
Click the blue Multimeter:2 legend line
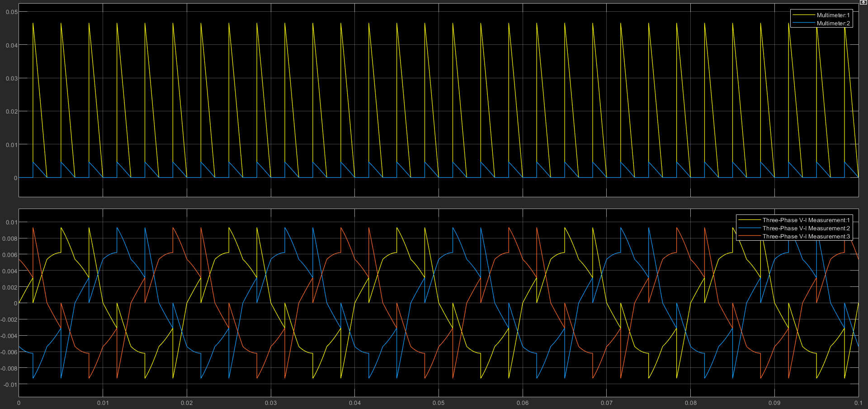[804, 23]
